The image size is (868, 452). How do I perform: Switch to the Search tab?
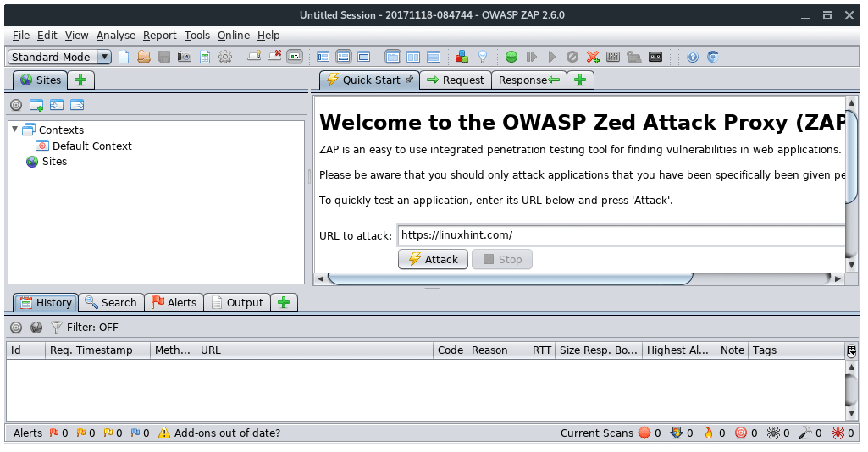click(x=111, y=303)
